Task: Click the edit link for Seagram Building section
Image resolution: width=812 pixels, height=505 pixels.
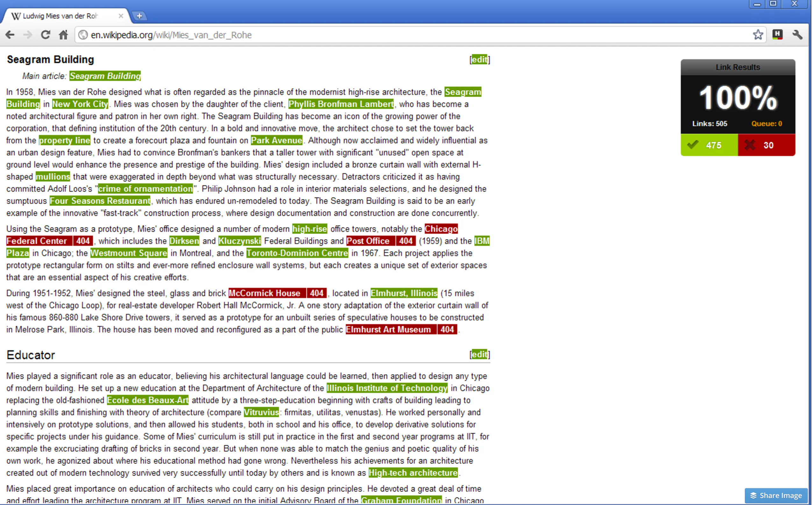Action: coord(480,60)
